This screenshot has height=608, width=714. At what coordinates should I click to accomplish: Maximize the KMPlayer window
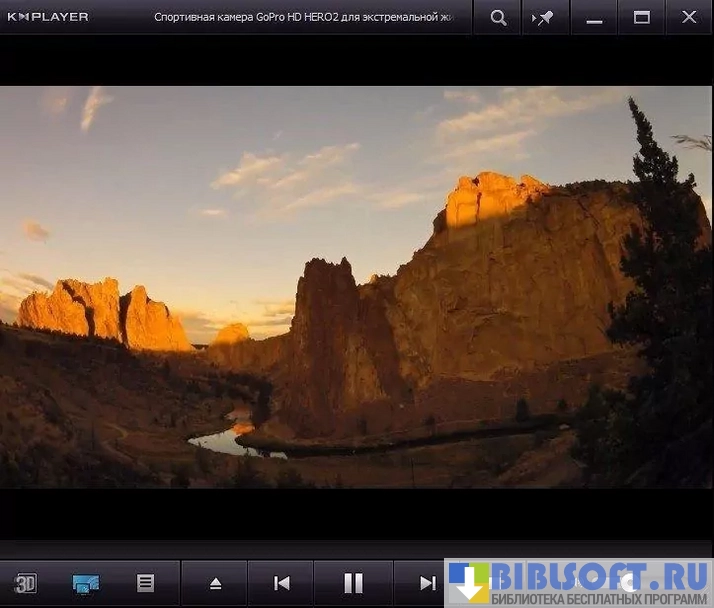642,18
